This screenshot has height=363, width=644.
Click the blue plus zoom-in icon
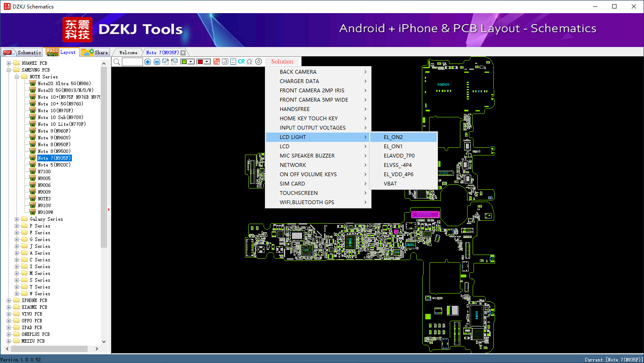(x=148, y=62)
